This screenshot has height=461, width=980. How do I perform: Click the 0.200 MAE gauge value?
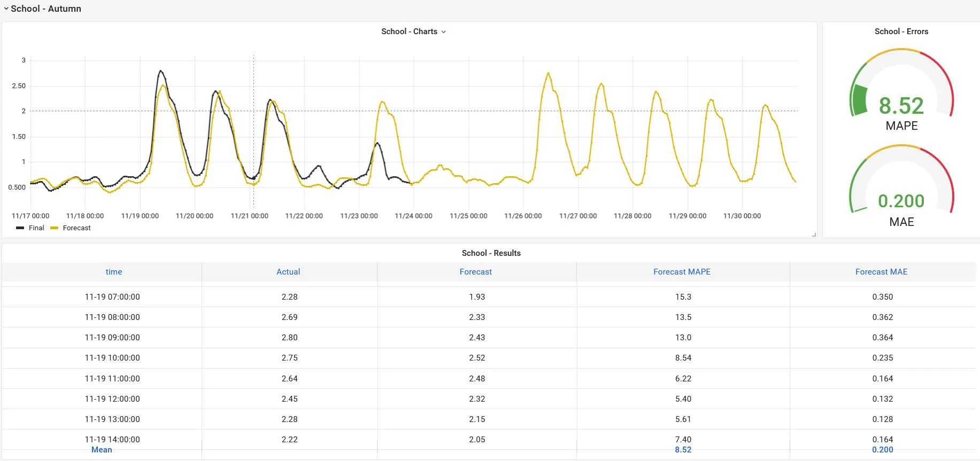(901, 201)
